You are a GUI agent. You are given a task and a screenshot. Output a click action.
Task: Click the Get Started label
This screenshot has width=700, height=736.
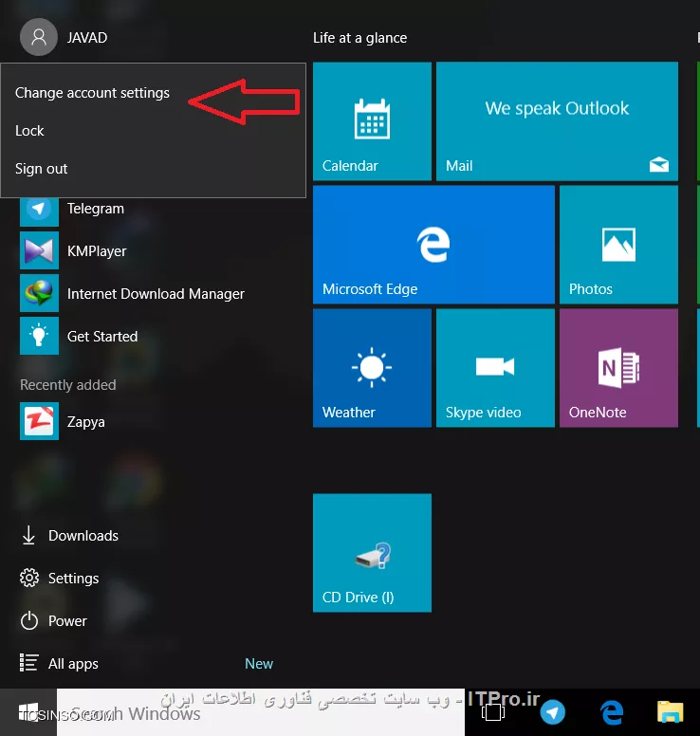click(x=102, y=337)
